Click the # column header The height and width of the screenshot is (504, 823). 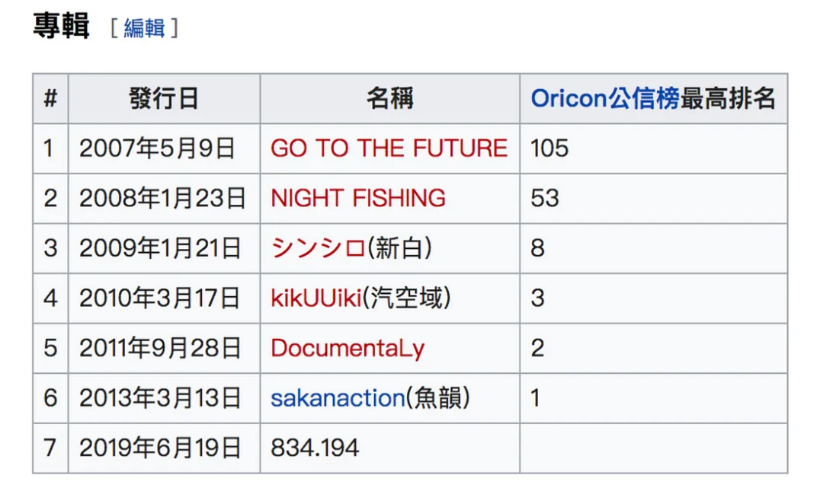point(50,98)
